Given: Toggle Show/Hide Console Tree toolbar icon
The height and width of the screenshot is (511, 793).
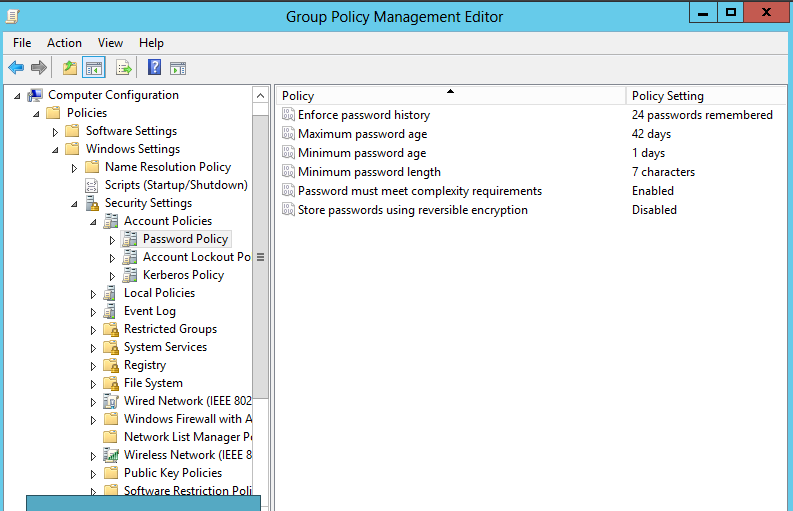Looking at the screenshot, I should (94, 67).
